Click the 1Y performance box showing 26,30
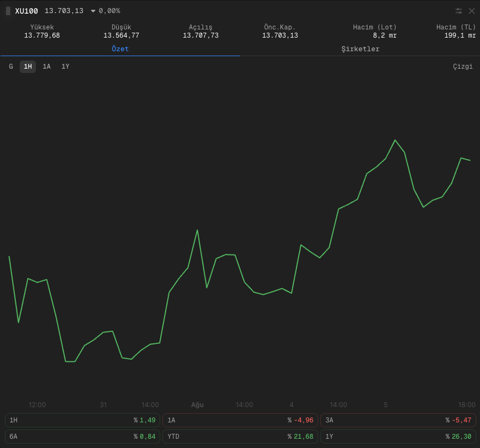The image size is (480, 448). coord(398,437)
